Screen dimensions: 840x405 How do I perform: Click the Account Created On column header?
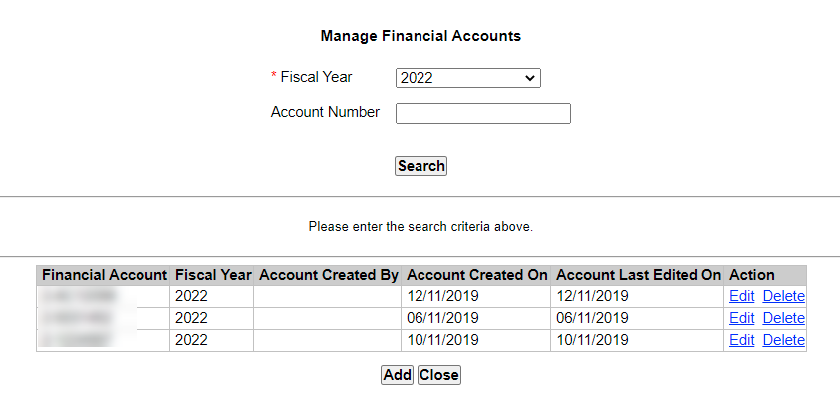coord(477,275)
